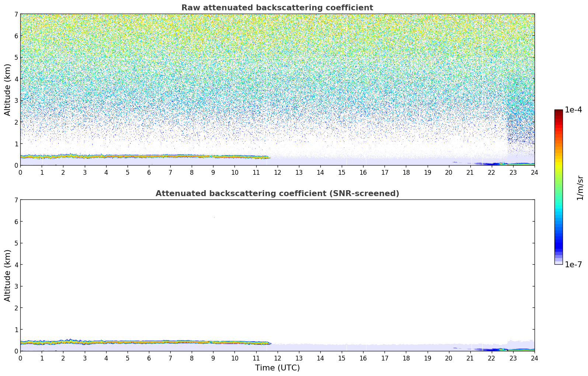
Task: Click the cloud layer at hour 8, bottom plot
Action: pyautogui.click(x=192, y=342)
